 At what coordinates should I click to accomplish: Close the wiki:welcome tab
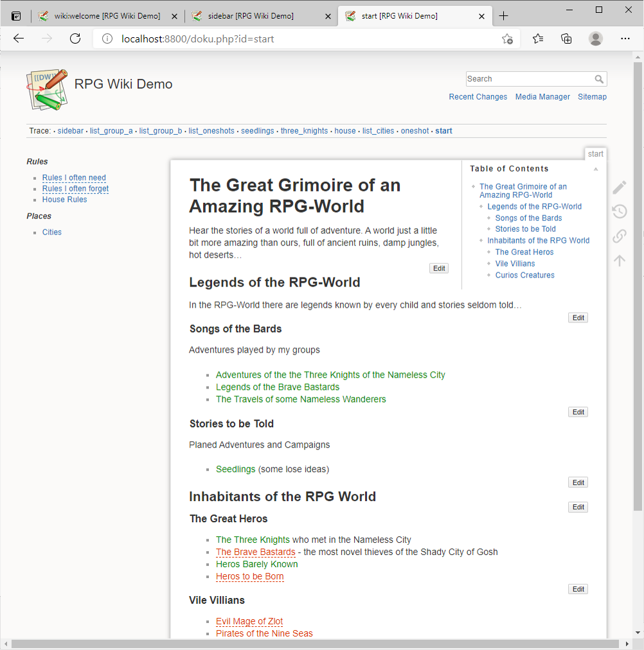175,16
